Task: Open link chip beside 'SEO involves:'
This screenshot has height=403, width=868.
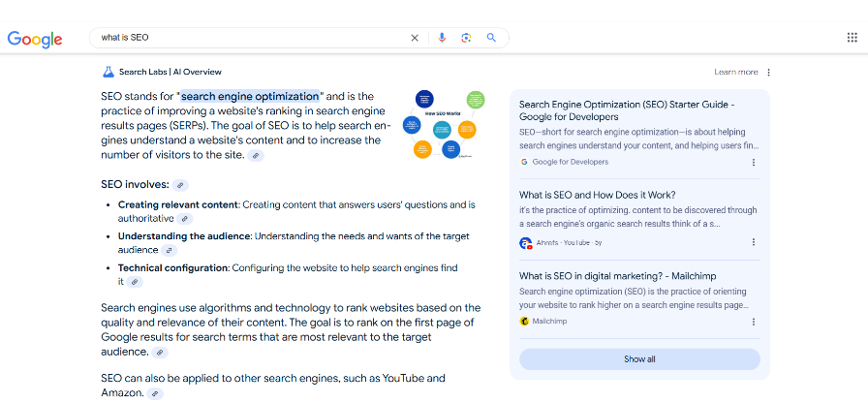Action: pos(180,185)
